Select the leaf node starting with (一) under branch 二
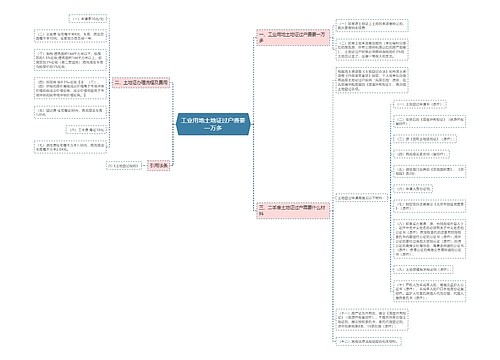Viewport: 500px width, 360px height. point(88,19)
